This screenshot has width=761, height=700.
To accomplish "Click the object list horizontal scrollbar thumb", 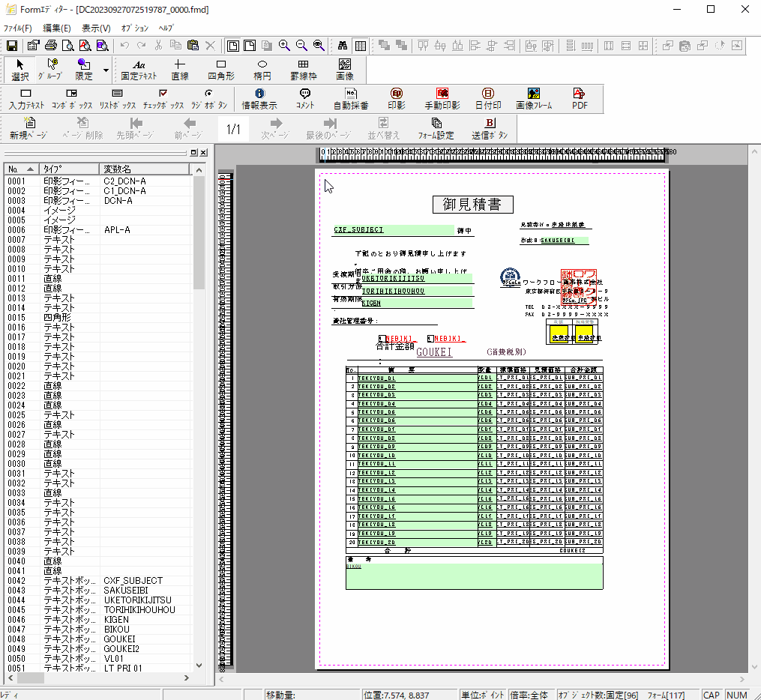I will point(31,678).
